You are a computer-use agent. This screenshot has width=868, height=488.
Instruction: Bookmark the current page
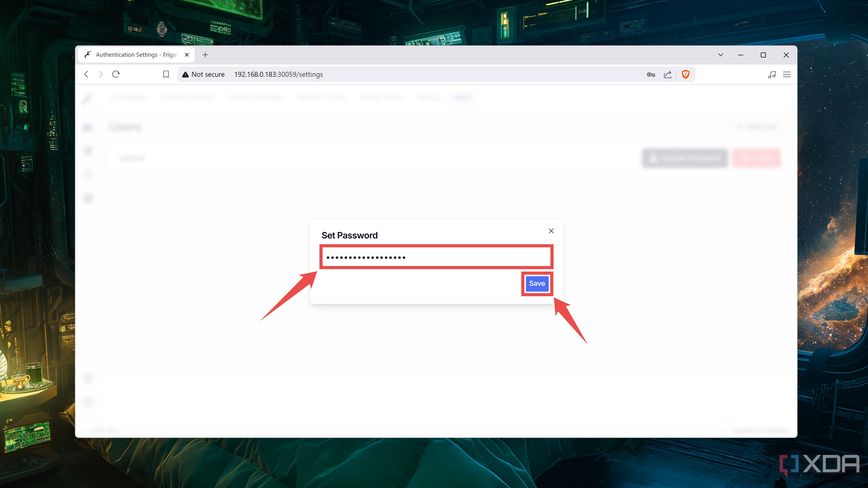[166, 74]
